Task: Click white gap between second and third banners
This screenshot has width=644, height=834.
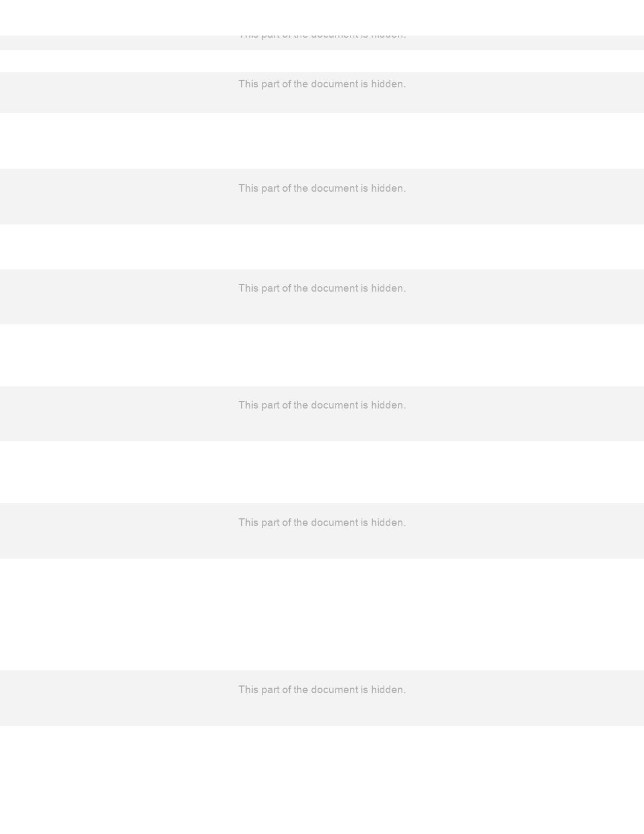Action: click(322, 141)
